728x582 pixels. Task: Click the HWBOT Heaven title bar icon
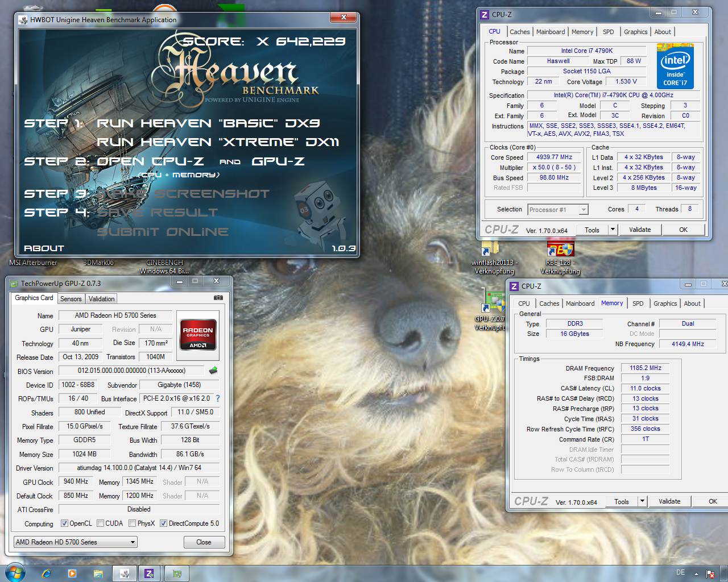[x=23, y=20]
